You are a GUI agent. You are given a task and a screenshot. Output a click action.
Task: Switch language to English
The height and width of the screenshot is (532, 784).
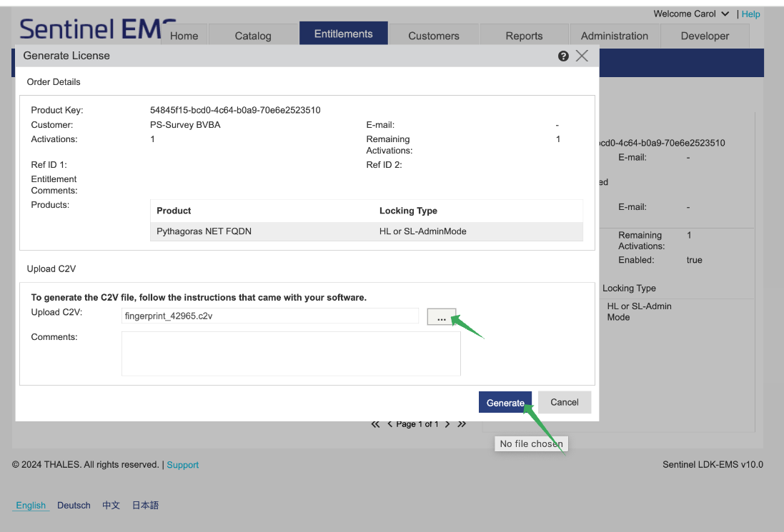pyautogui.click(x=31, y=505)
